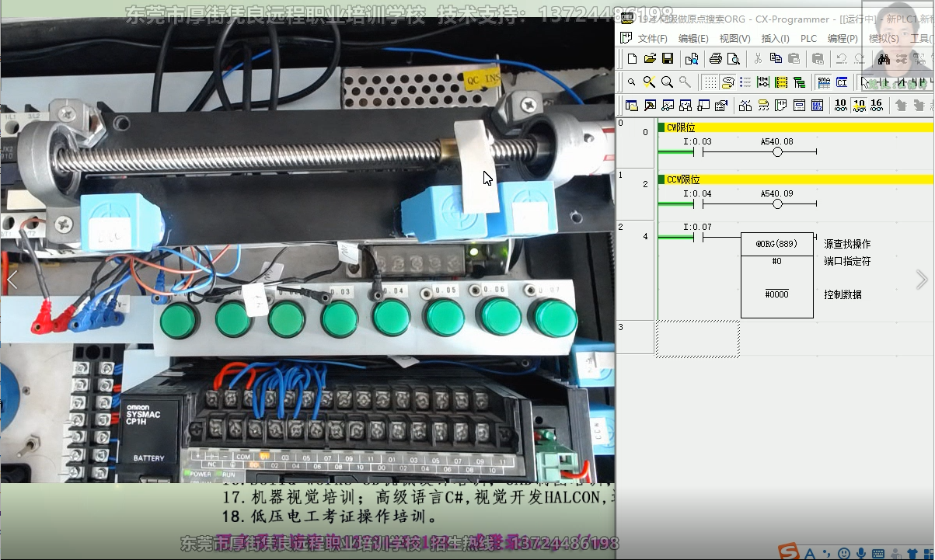Toggle the watch window glasses icon
The width and height of the screenshot is (935, 560).
click(x=668, y=106)
